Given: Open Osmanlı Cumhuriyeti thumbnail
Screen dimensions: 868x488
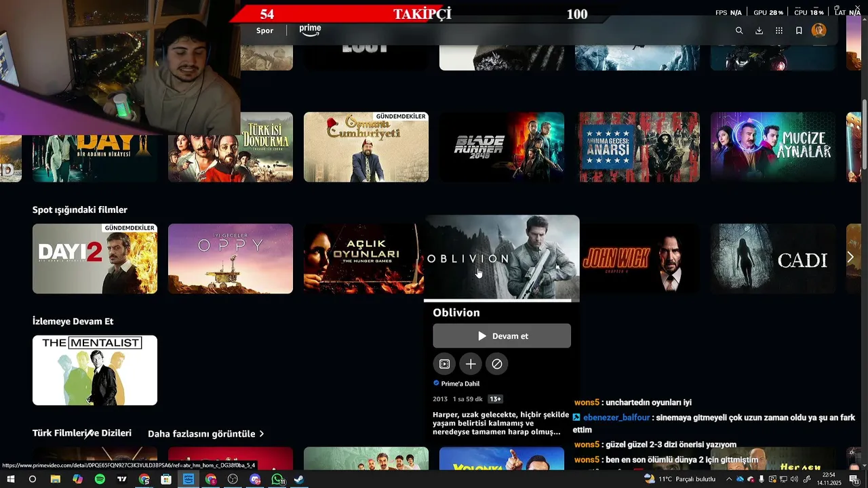Looking at the screenshot, I should click(x=366, y=147).
